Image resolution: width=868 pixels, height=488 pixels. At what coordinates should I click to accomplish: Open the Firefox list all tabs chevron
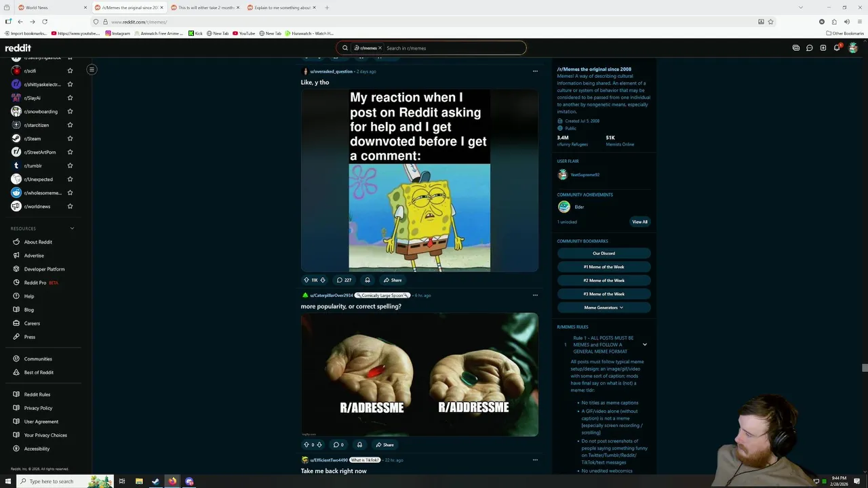point(801,7)
